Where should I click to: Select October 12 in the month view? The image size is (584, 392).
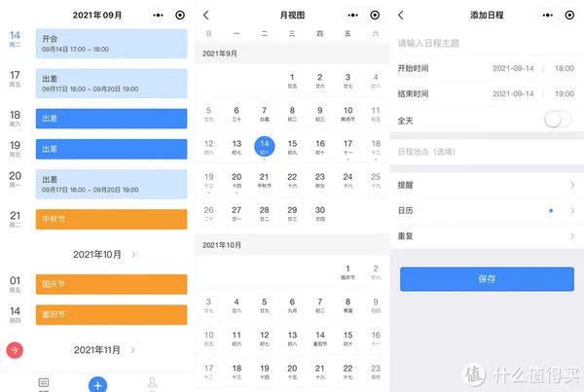tap(265, 339)
